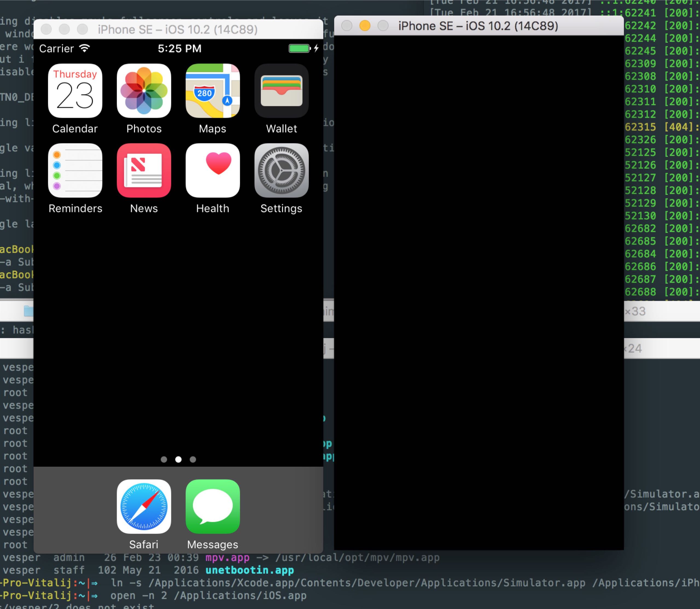
Task: Click the Wi-Fi signal status icon
Action: (x=84, y=48)
